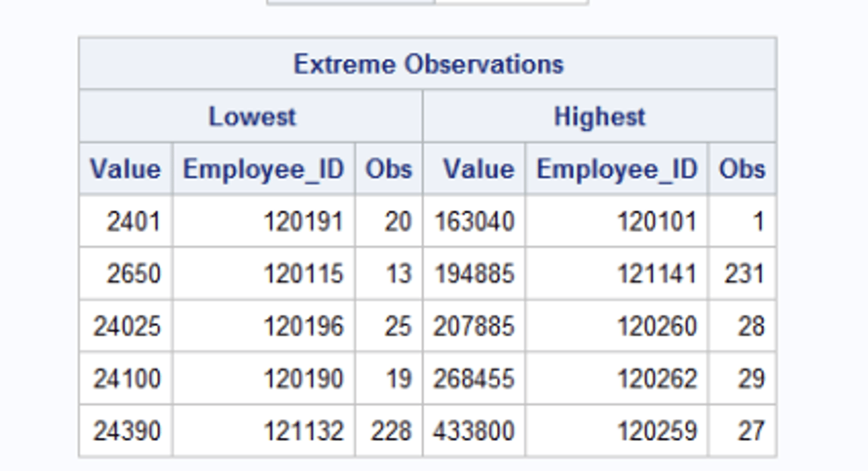Click the Employee_ID header under Lowest
This screenshot has width=868, height=471.
263,169
